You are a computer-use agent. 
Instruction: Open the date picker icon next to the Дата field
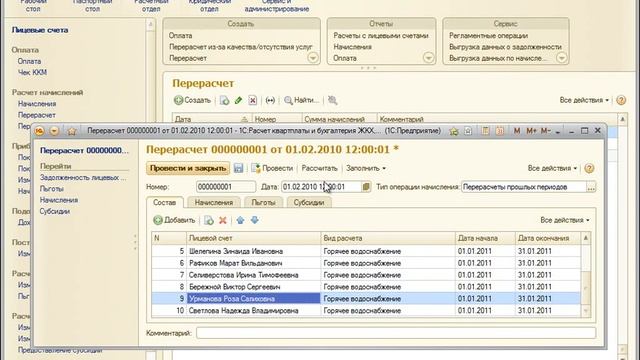tap(366, 187)
